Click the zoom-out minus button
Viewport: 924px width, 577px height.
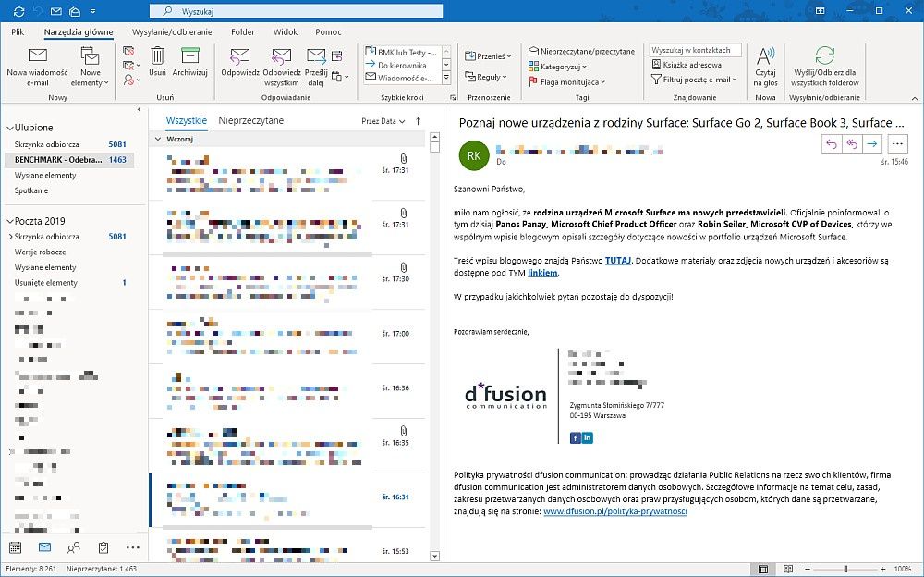(808, 570)
